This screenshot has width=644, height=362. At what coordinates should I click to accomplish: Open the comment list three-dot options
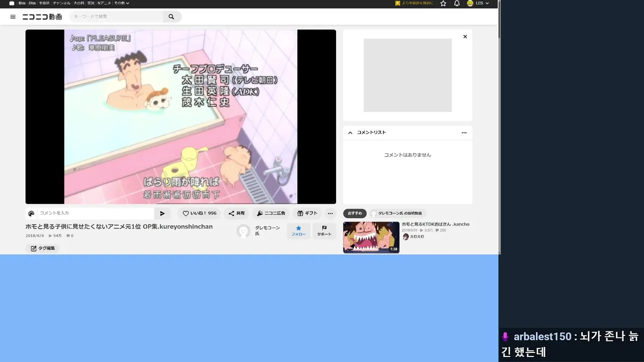pos(464,133)
